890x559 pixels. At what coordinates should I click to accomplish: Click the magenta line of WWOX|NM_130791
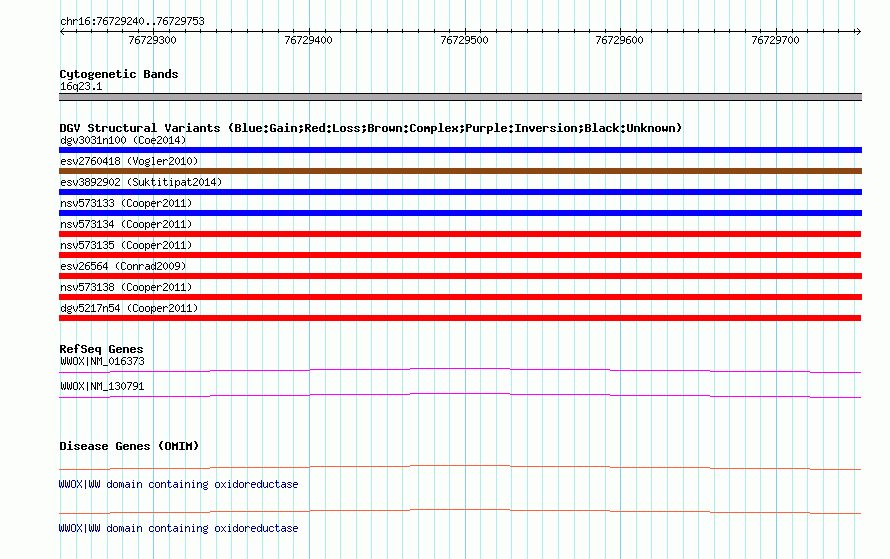pyautogui.click(x=460, y=396)
